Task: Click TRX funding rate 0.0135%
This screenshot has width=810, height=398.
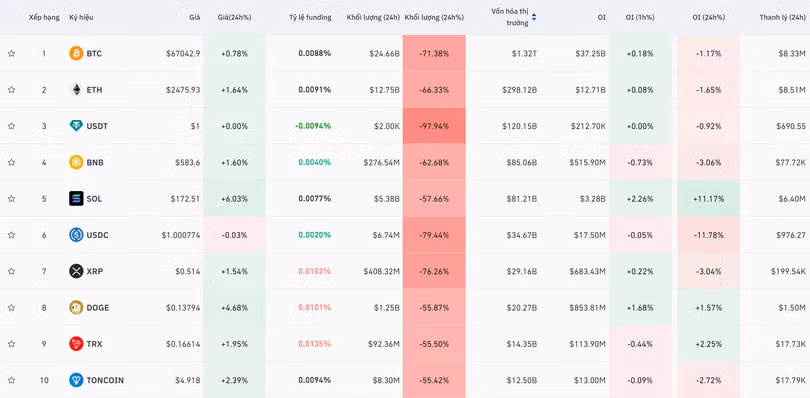Action: tap(315, 344)
